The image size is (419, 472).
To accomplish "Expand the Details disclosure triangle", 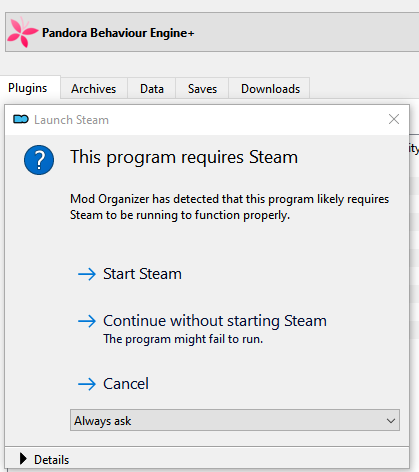I will [23, 459].
